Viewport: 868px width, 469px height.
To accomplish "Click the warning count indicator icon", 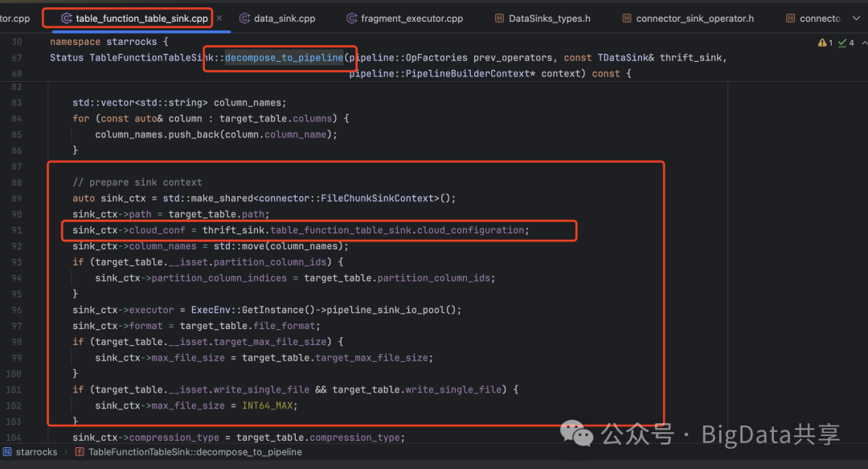I will 822,43.
